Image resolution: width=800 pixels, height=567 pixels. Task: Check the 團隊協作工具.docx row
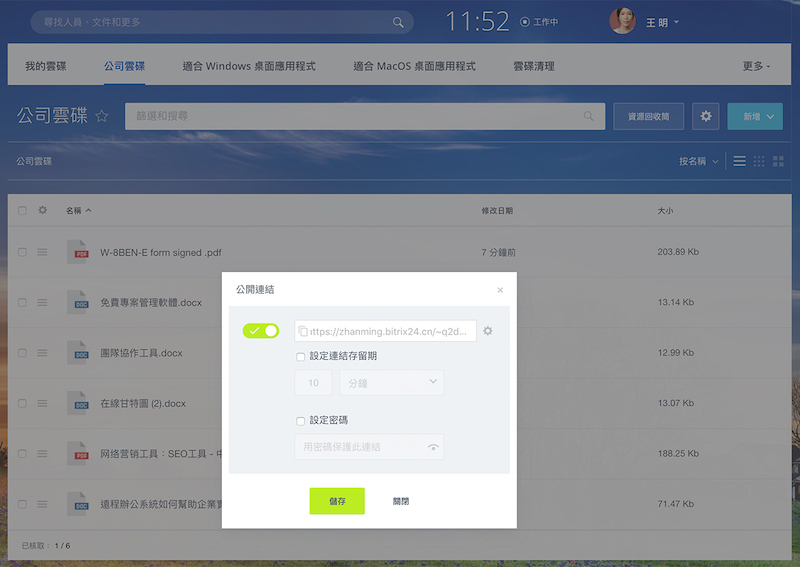click(x=22, y=353)
